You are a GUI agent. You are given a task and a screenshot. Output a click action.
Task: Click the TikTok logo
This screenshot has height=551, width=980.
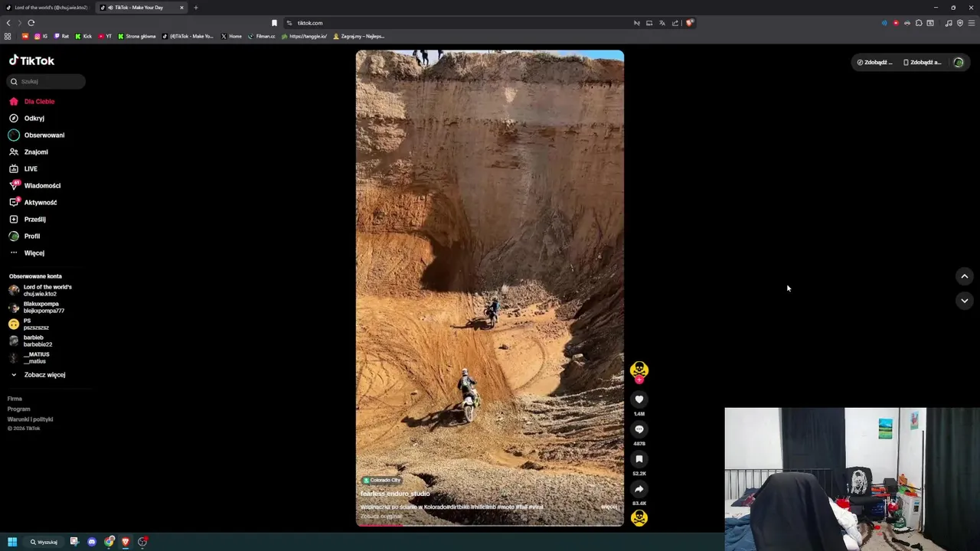coord(31,60)
